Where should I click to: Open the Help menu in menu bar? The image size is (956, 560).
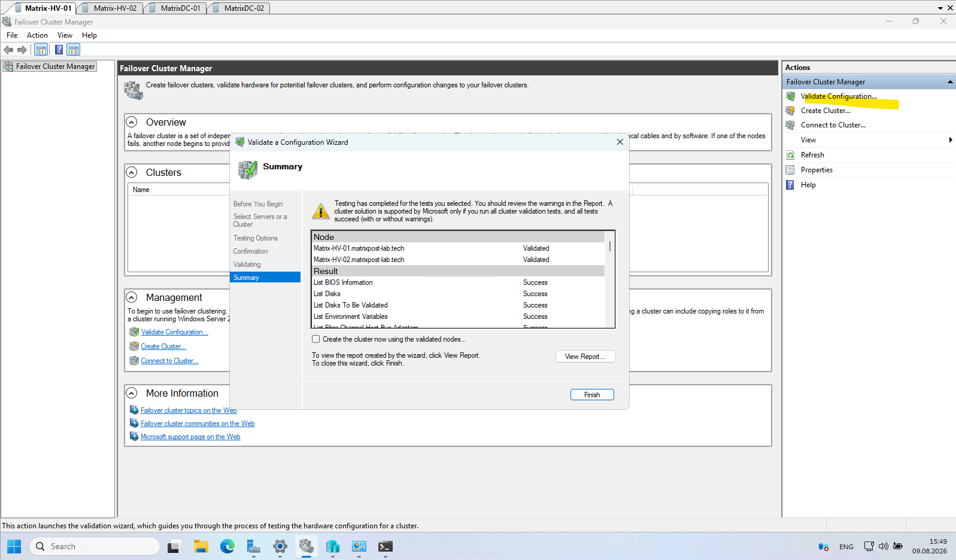(x=89, y=35)
